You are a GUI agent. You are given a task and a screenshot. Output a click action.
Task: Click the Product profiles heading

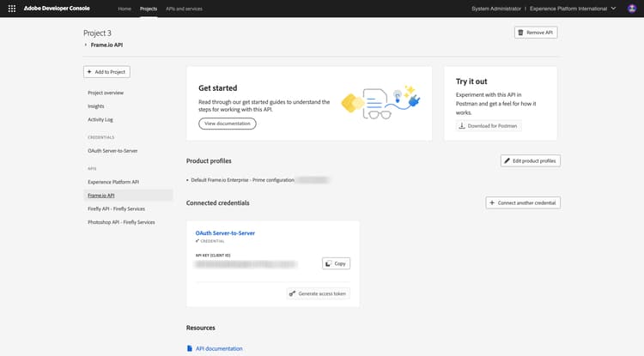pos(209,161)
